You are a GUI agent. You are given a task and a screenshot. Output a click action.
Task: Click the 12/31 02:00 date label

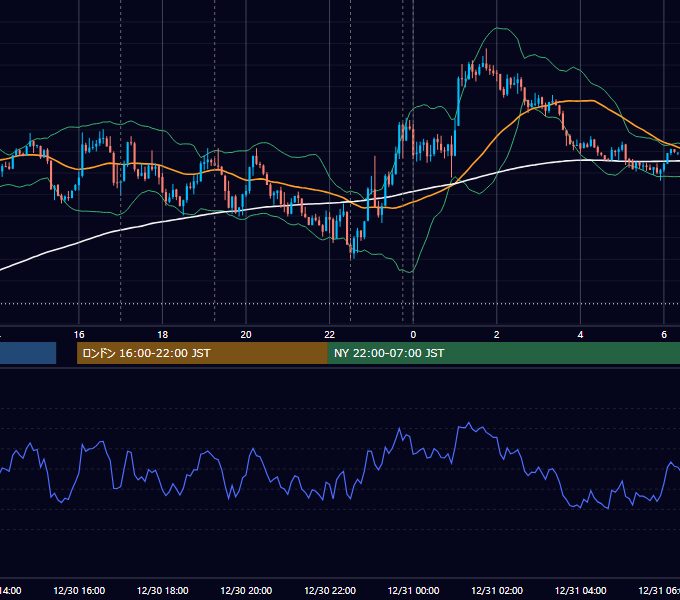point(497,591)
